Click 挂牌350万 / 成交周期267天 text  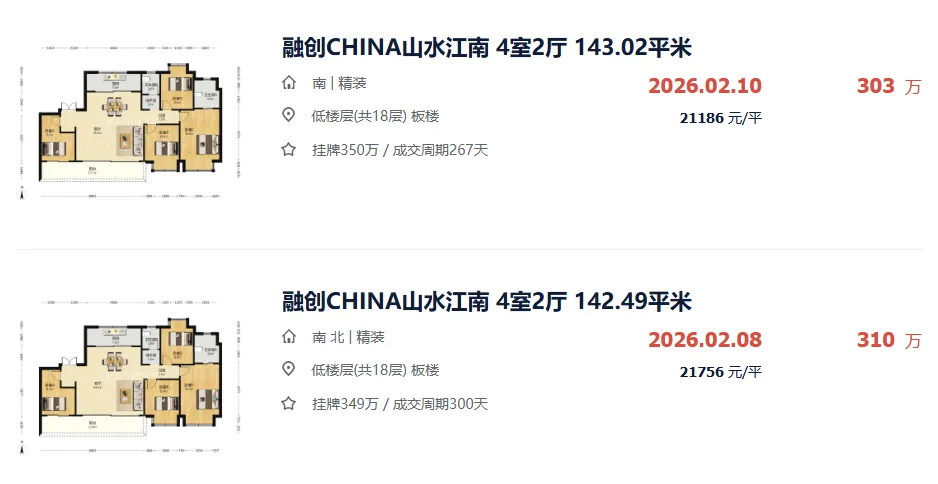tap(400, 150)
